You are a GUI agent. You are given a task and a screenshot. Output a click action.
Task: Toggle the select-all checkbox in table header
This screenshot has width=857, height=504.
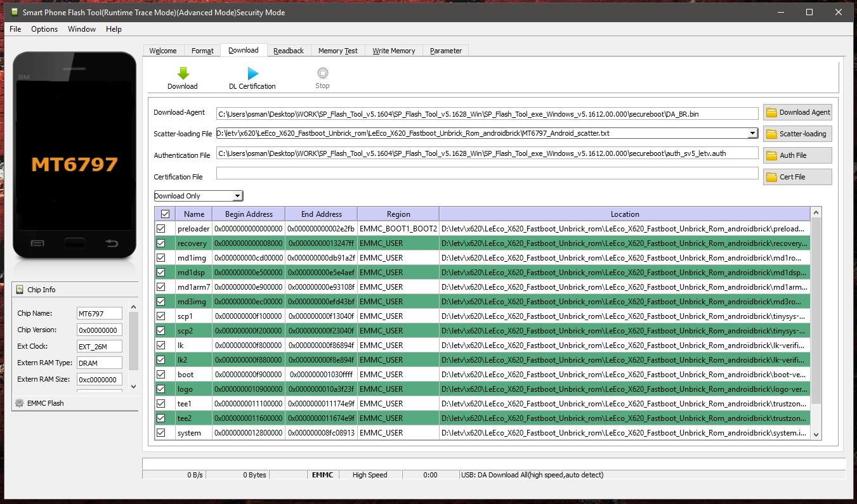(165, 214)
